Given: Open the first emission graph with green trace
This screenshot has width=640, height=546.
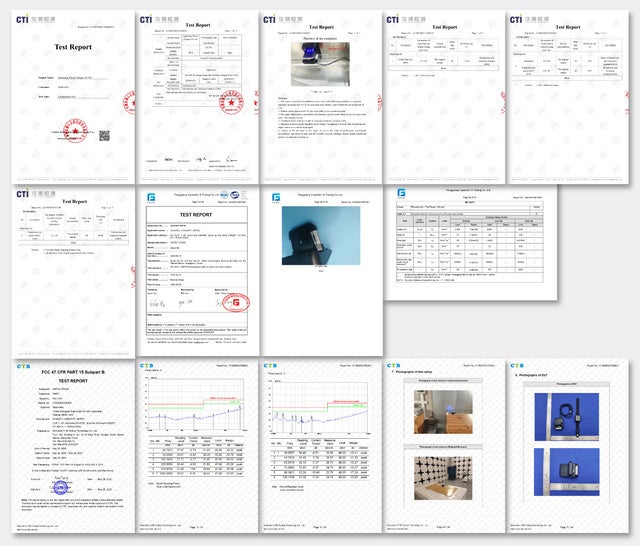Looking at the screenshot, I should pos(194,402).
